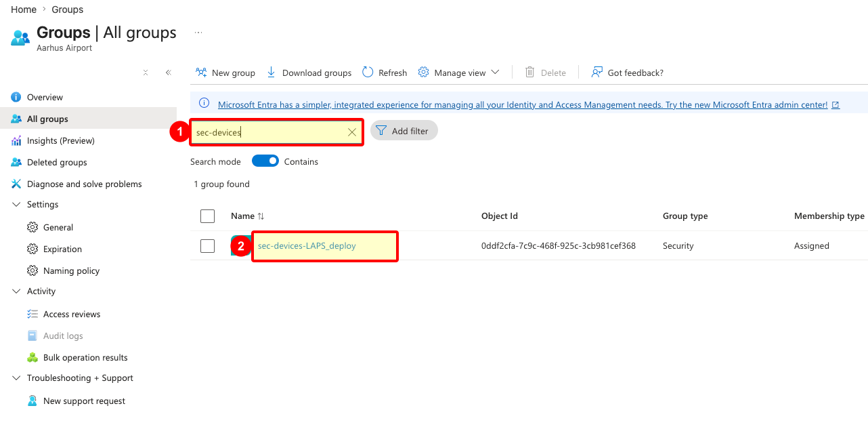
Task: Toggle the Search mode Contains switch
Action: pyautogui.click(x=265, y=161)
